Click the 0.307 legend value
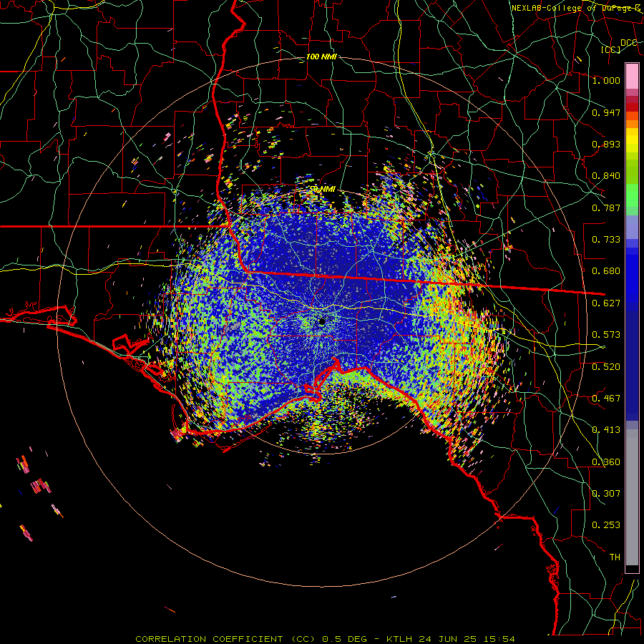The height and width of the screenshot is (644, 644). (606, 494)
